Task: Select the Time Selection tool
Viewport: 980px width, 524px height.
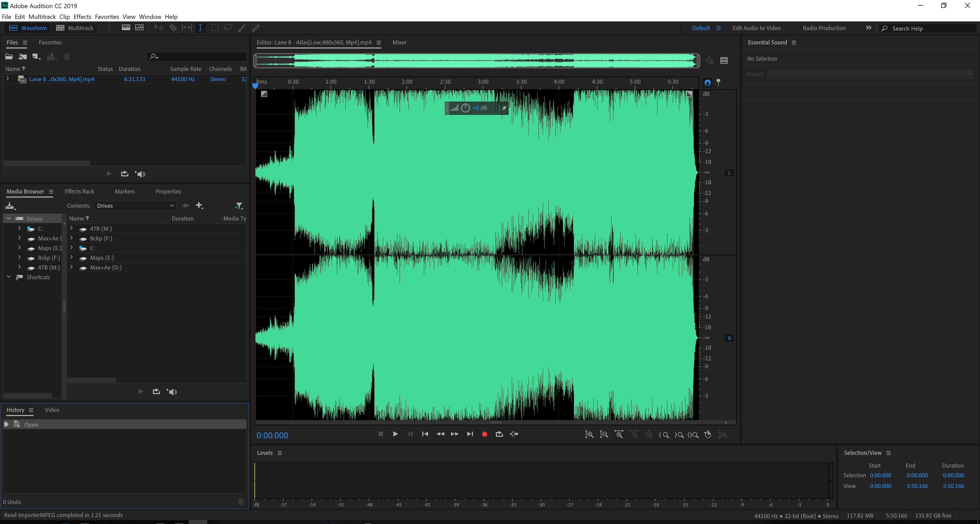Action: [x=200, y=28]
